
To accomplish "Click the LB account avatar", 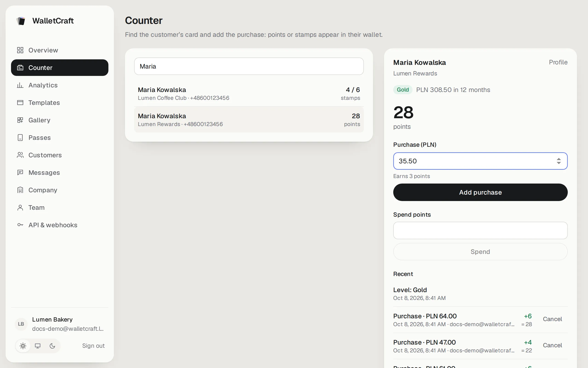I will [21, 324].
